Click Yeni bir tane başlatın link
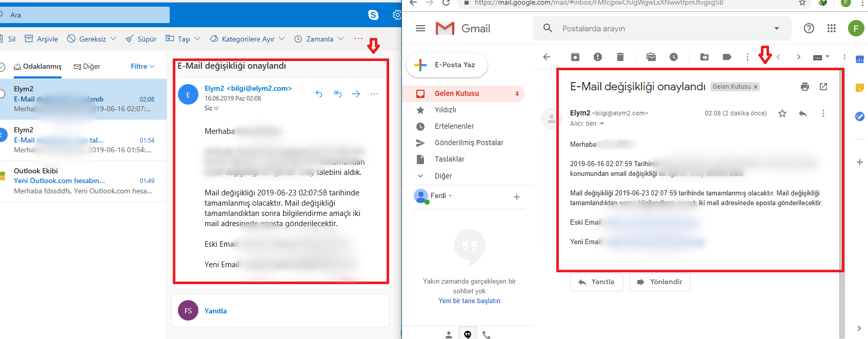868x339 pixels. 469,301
